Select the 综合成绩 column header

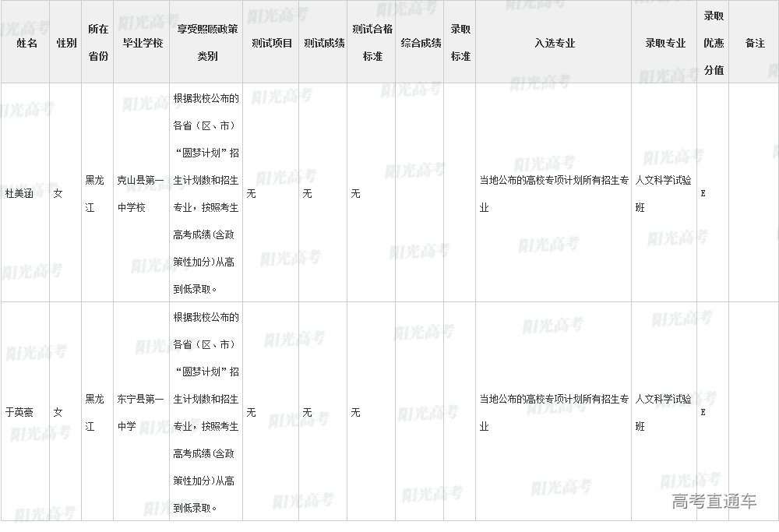421,43
